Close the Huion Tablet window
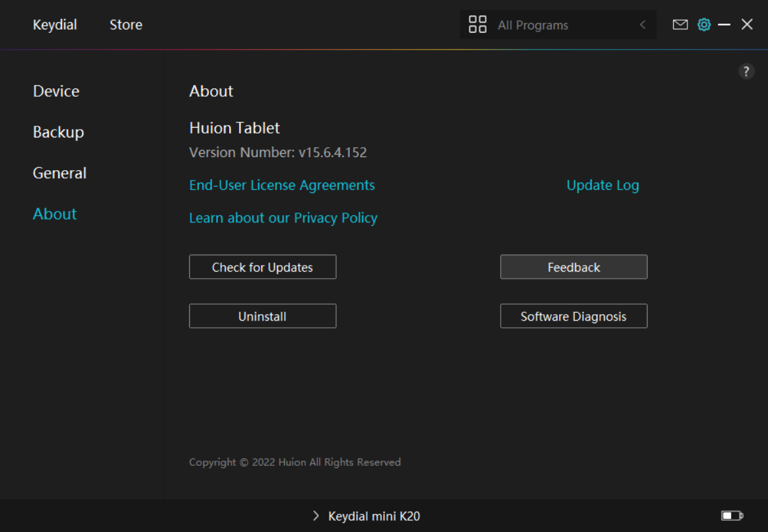The width and height of the screenshot is (768, 532). 747,25
